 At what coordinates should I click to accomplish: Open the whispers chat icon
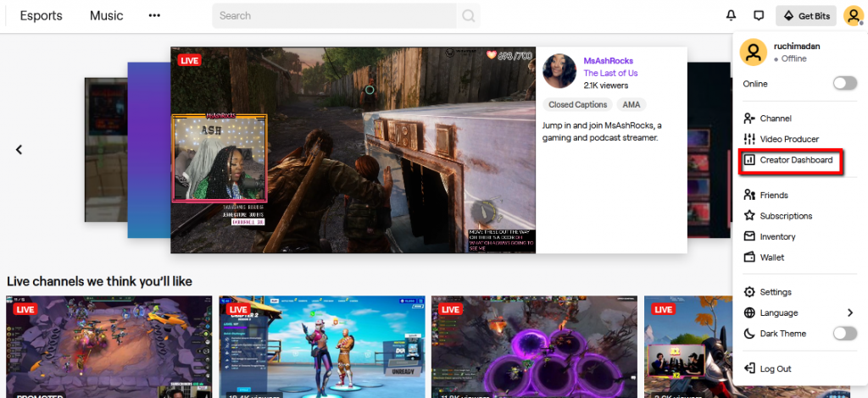pos(759,15)
